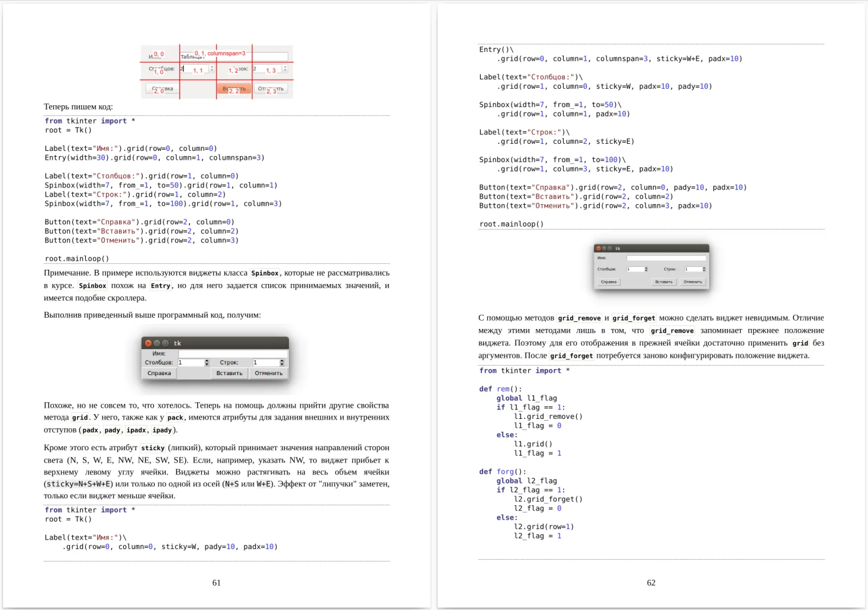This screenshot has width=868, height=610.
Task: Click the "Имя:" entry field in page 61 tk image
Action: coord(232,354)
